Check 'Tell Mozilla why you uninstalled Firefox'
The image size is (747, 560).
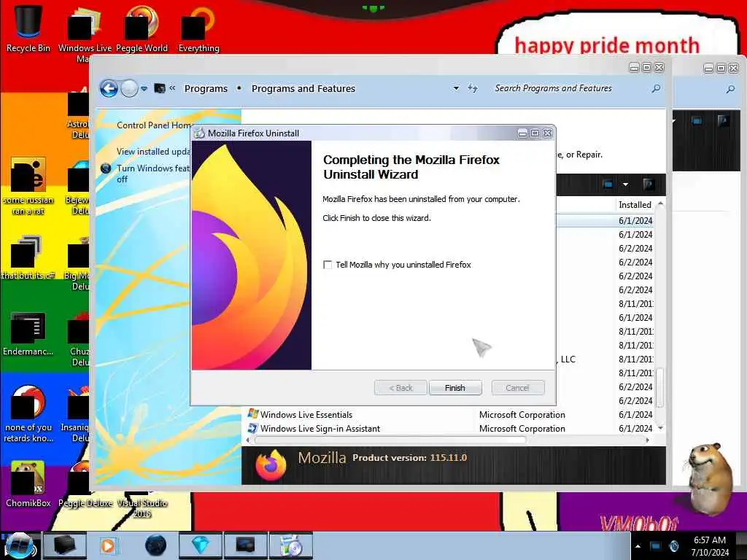(x=328, y=265)
